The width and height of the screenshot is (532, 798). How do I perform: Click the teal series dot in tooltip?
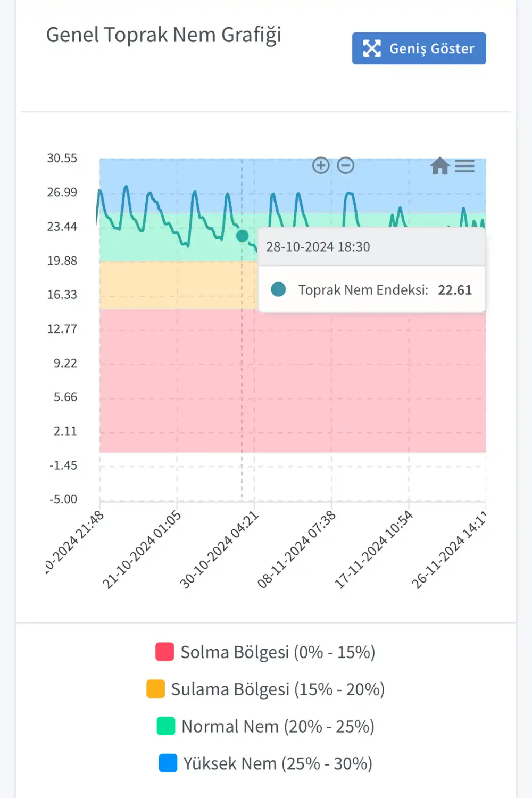pyautogui.click(x=278, y=289)
